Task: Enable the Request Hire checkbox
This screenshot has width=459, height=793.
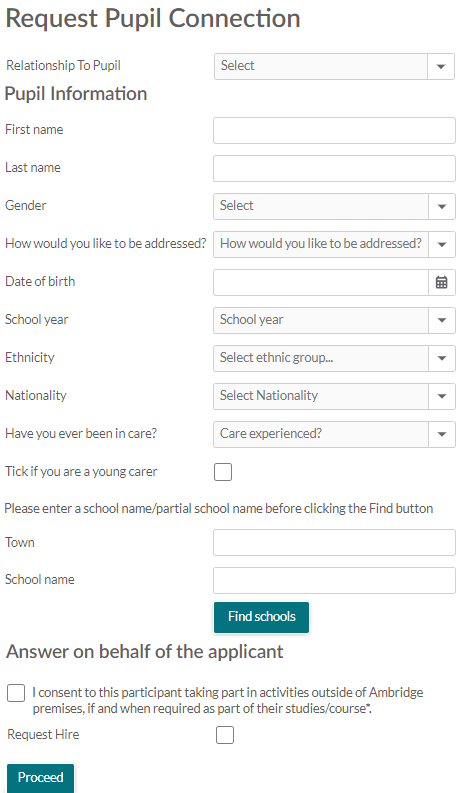Action: [225, 735]
